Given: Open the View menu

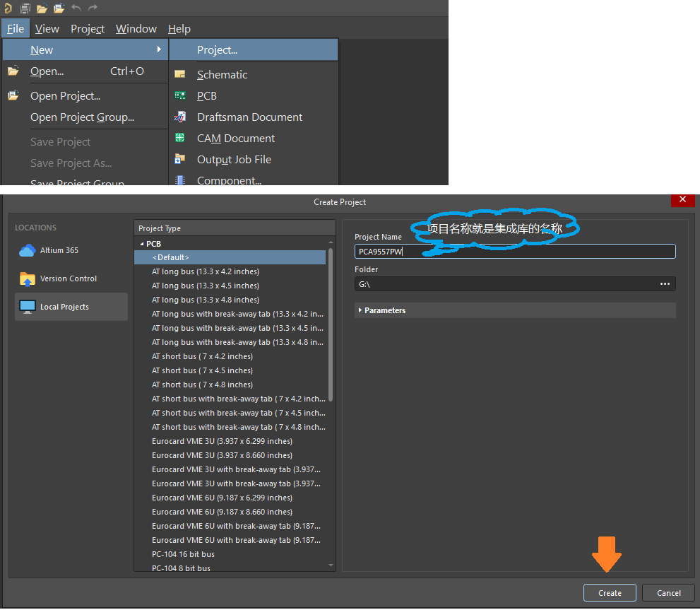Looking at the screenshot, I should pos(47,28).
